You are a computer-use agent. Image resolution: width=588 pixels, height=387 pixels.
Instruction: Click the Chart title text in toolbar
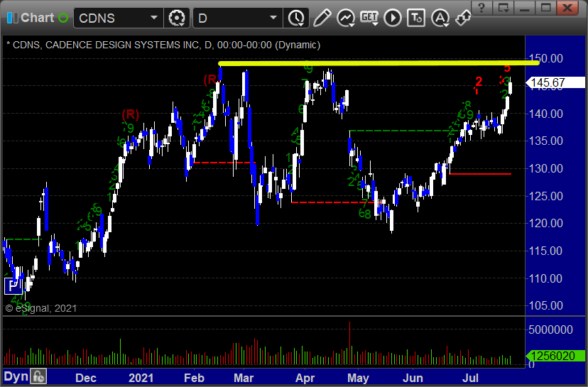pyautogui.click(x=38, y=18)
